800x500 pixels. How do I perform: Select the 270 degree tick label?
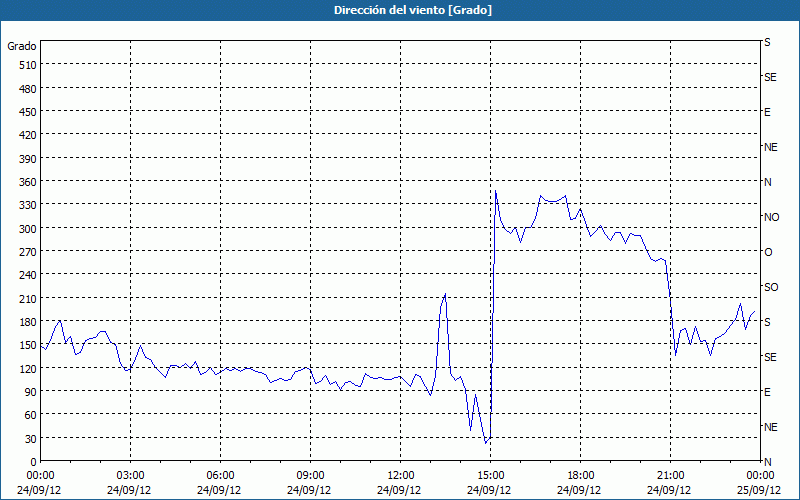pos(28,252)
